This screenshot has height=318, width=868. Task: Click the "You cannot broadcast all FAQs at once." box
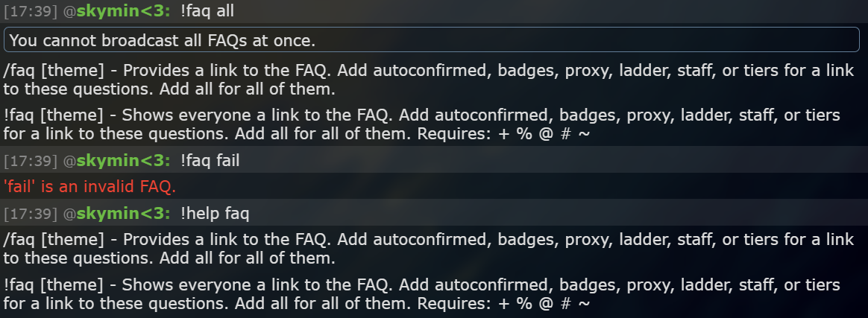[432, 39]
